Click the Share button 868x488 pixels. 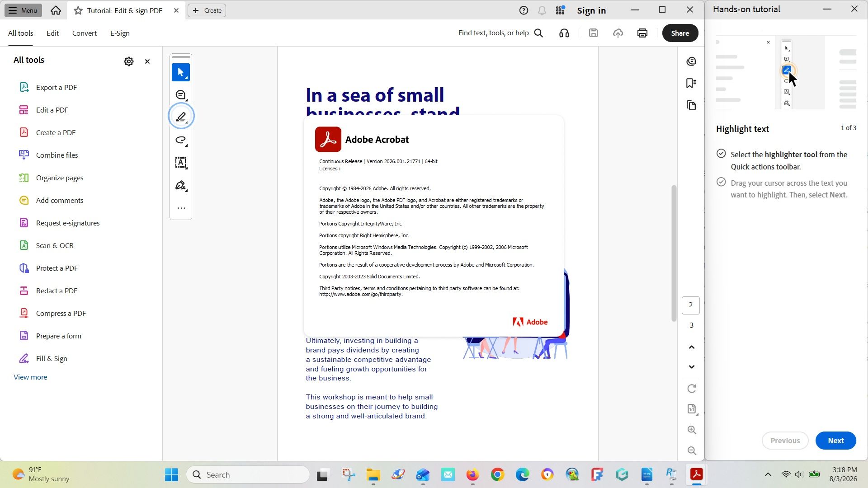(x=680, y=33)
